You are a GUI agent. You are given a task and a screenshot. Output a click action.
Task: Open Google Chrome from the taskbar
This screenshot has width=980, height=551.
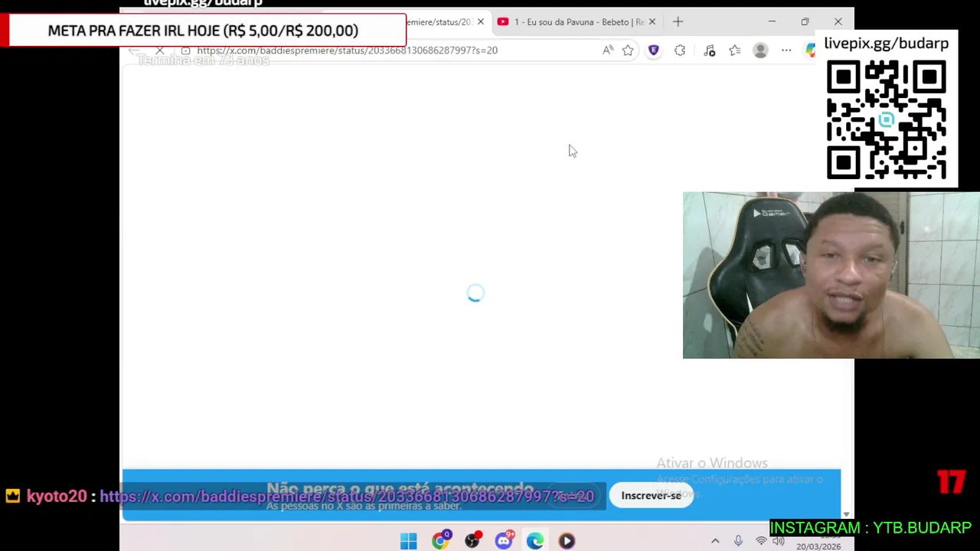click(440, 541)
